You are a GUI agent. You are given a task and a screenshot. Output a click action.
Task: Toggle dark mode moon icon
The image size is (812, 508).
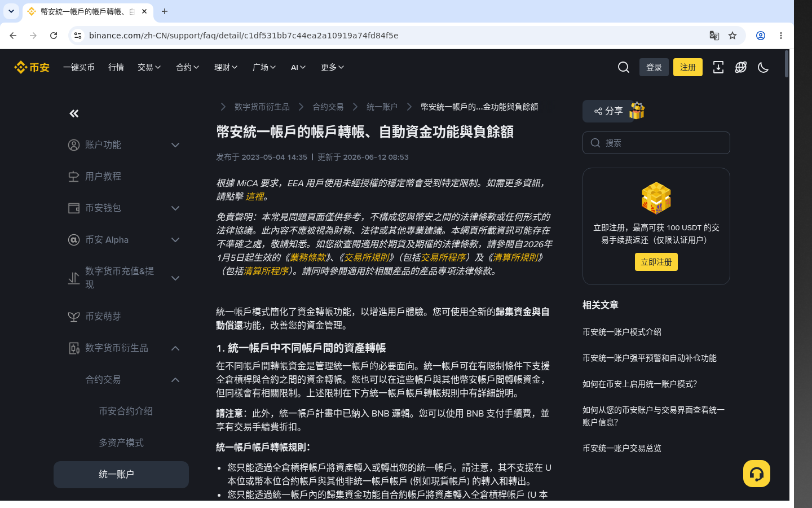click(763, 67)
